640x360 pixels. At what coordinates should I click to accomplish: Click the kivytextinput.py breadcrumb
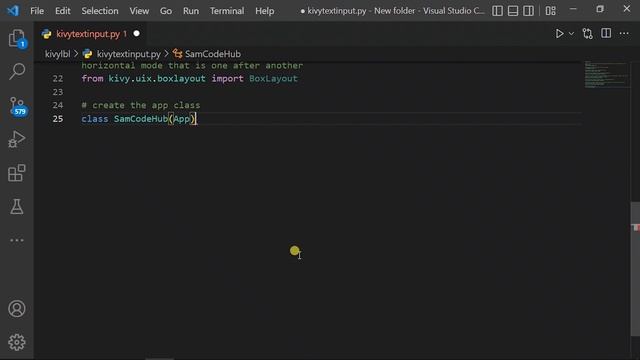[x=128, y=54]
